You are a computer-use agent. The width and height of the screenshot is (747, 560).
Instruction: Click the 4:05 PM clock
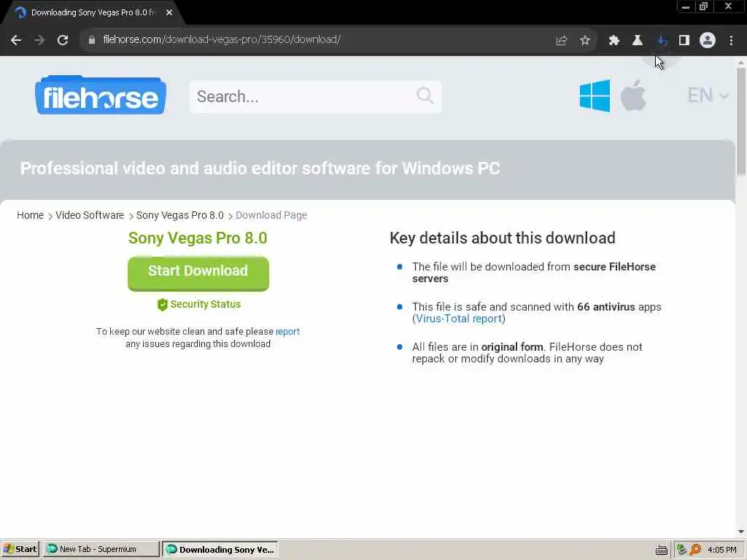pyautogui.click(x=721, y=550)
